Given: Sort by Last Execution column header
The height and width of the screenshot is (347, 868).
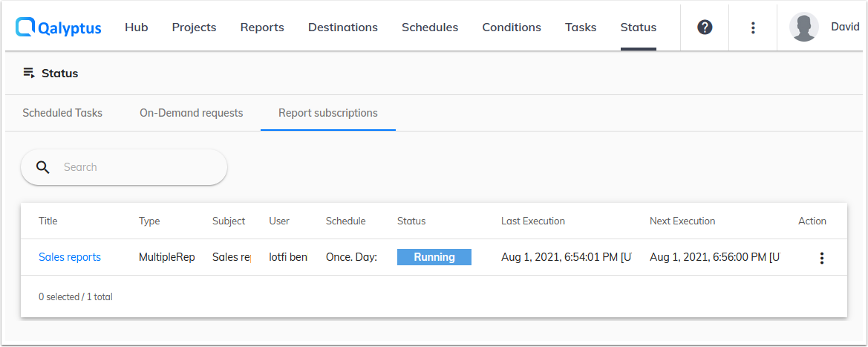Looking at the screenshot, I should point(533,221).
